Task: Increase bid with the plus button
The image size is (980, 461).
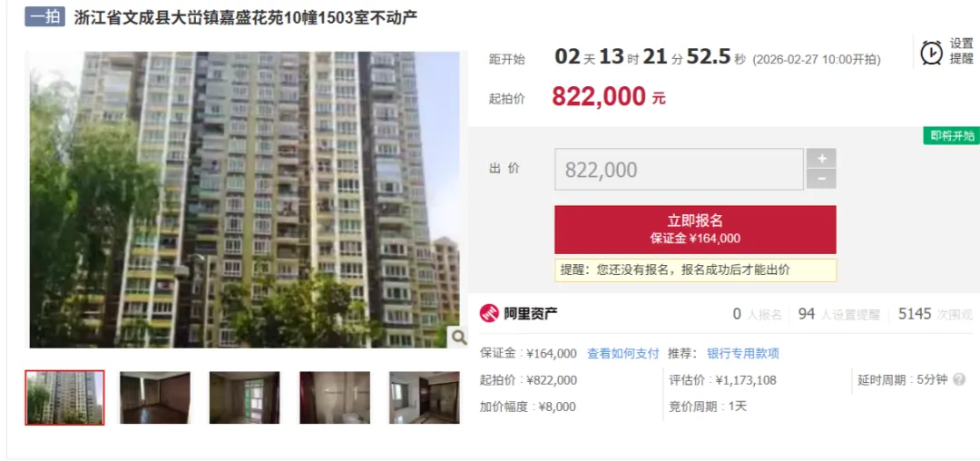Action: click(x=821, y=159)
